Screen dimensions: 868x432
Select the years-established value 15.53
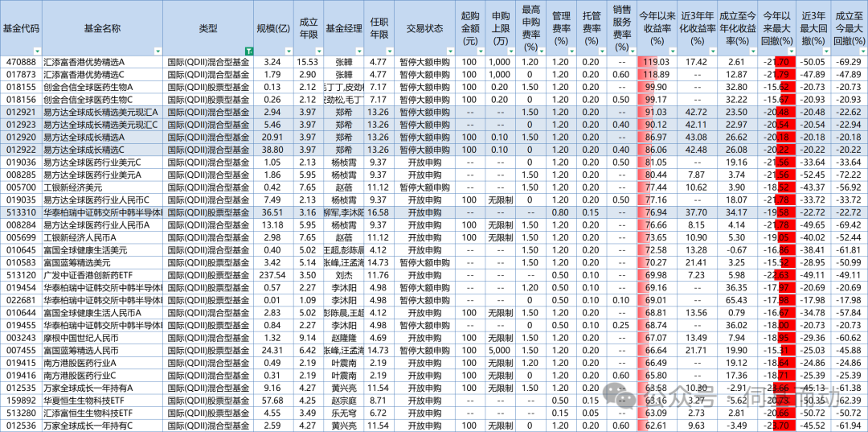(x=307, y=63)
